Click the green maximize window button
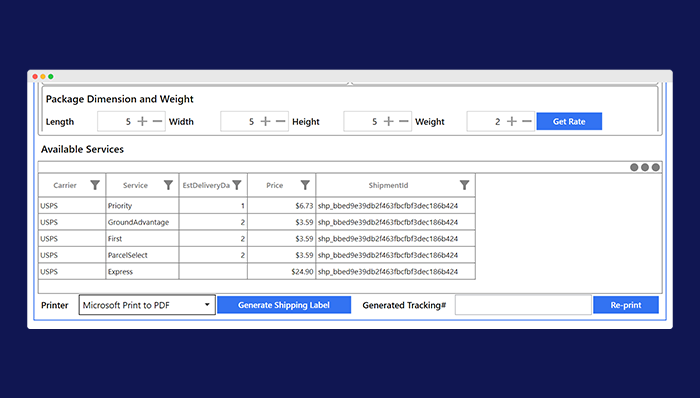 [50, 77]
